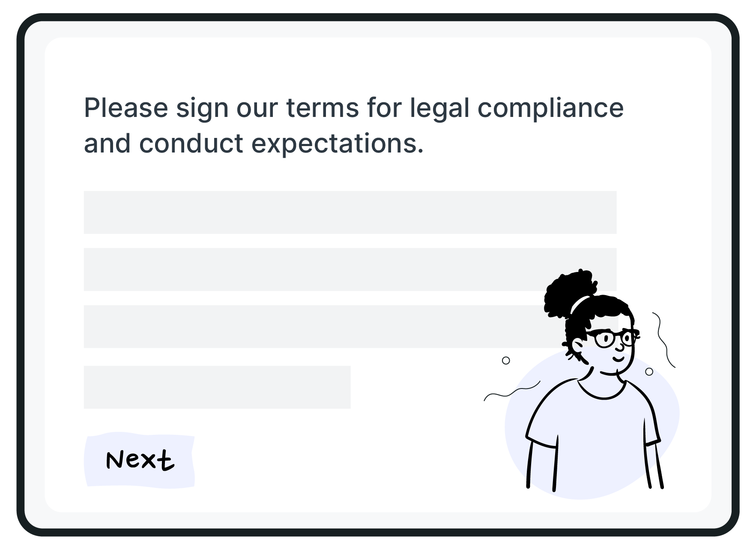Click the squiggly line beside the character's head

tap(664, 340)
